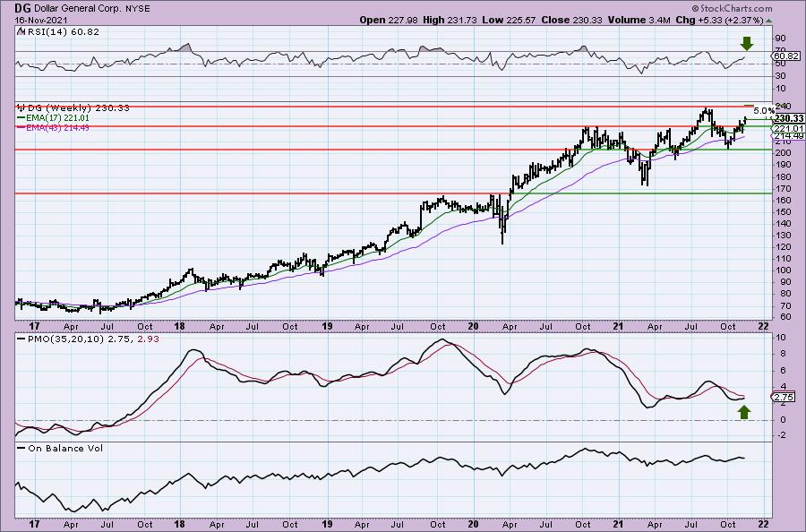Viewport: 806px width, 532px height.
Task: Click the DG (Weekly) 230.33 price legend
Action: coord(78,108)
